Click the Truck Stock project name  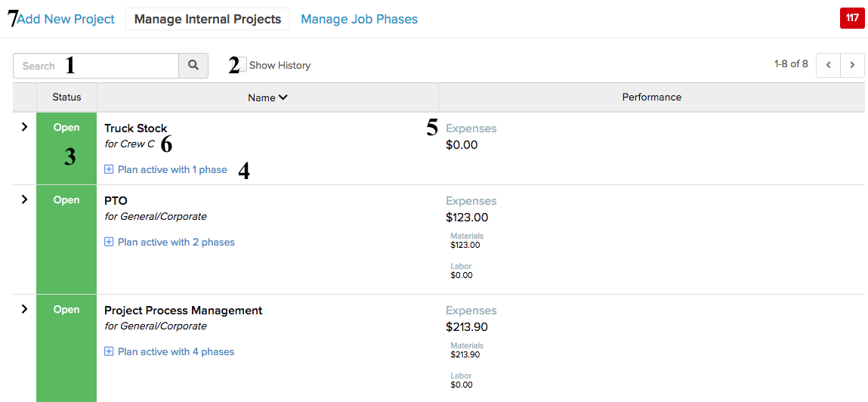click(x=136, y=128)
